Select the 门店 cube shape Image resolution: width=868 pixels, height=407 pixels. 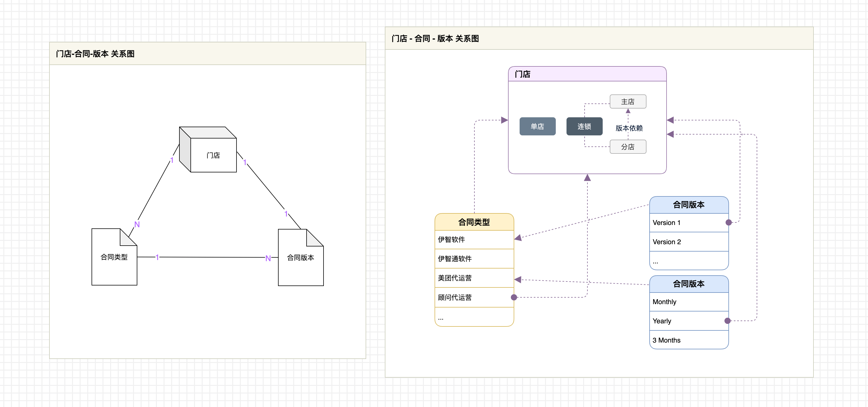208,150
